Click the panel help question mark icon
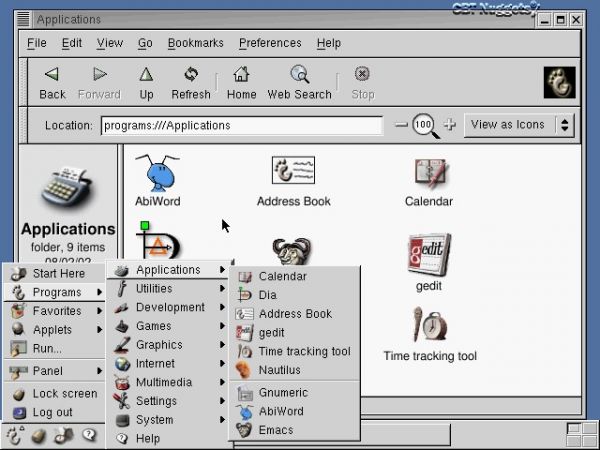The width and height of the screenshot is (600, 450). pos(89,435)
